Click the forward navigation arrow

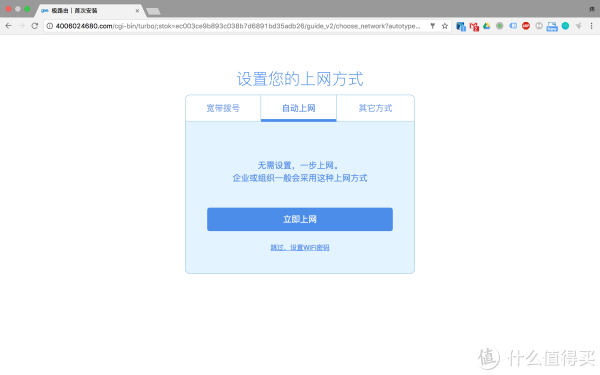pos(21,26)
